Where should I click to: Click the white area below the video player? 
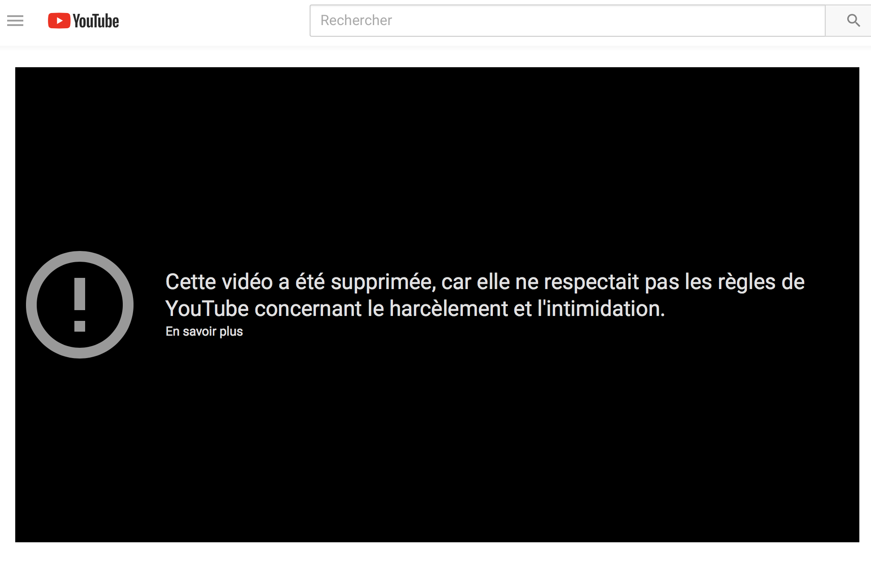point(437,566)
